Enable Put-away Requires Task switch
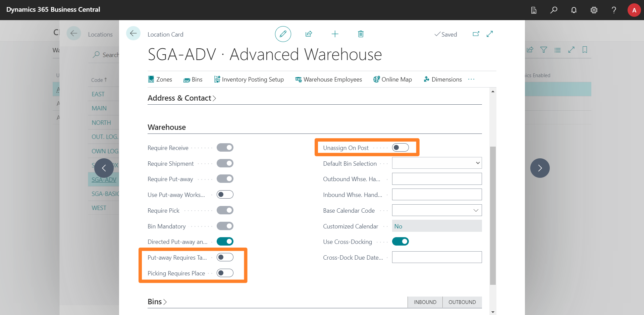This screenshot has height=315, width=644. click(x=225, y=257)
